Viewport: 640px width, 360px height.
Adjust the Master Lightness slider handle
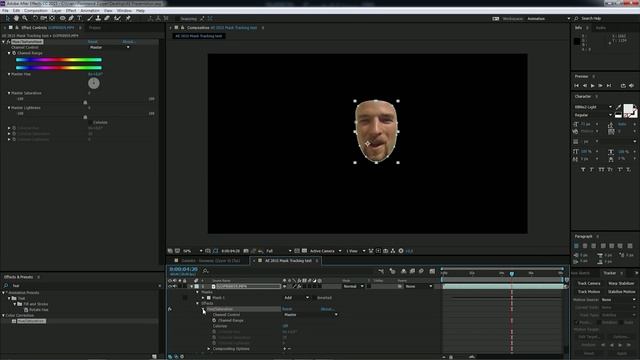tap(85, 117)
